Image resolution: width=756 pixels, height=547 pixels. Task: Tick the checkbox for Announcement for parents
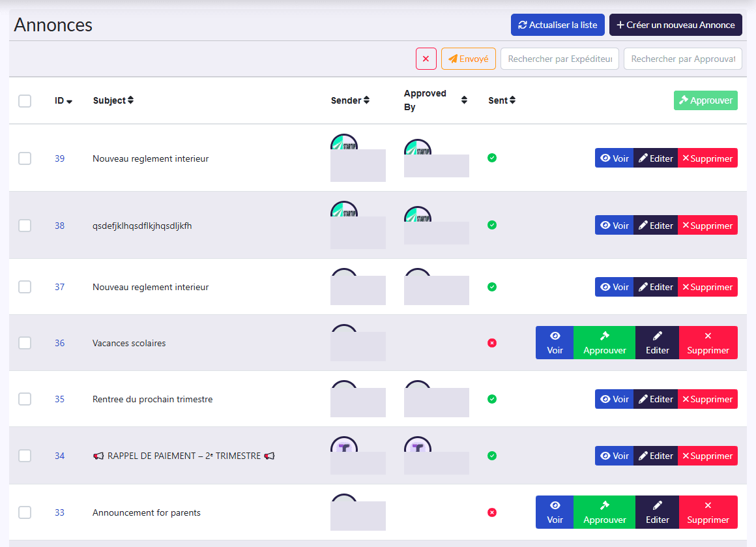pos(25,512)
